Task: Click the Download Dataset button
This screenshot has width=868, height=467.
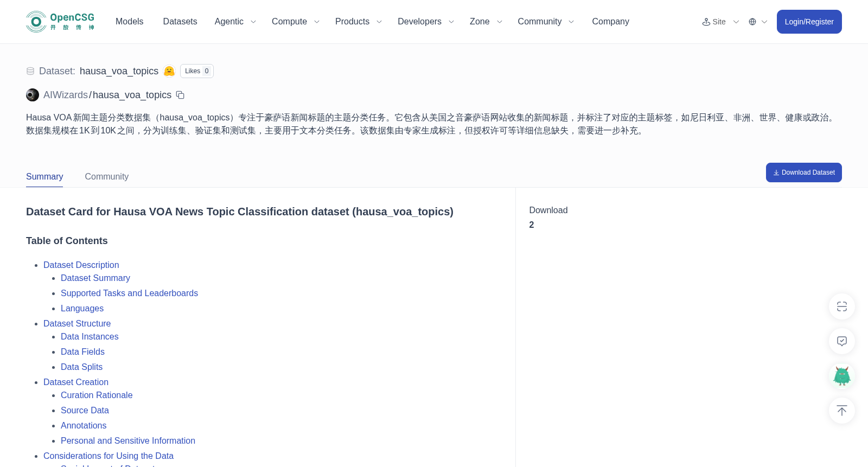Action: coord(803,172)
